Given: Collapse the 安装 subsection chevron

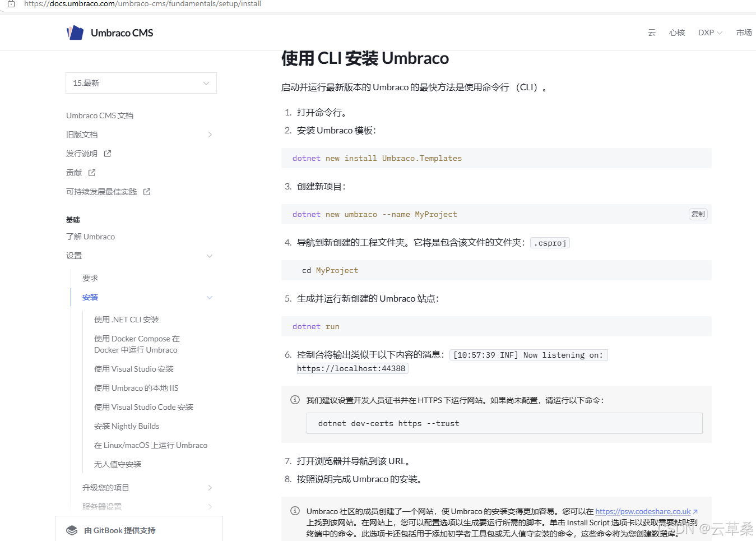Looking at the screenshot, I should click(x=210, y=298).
